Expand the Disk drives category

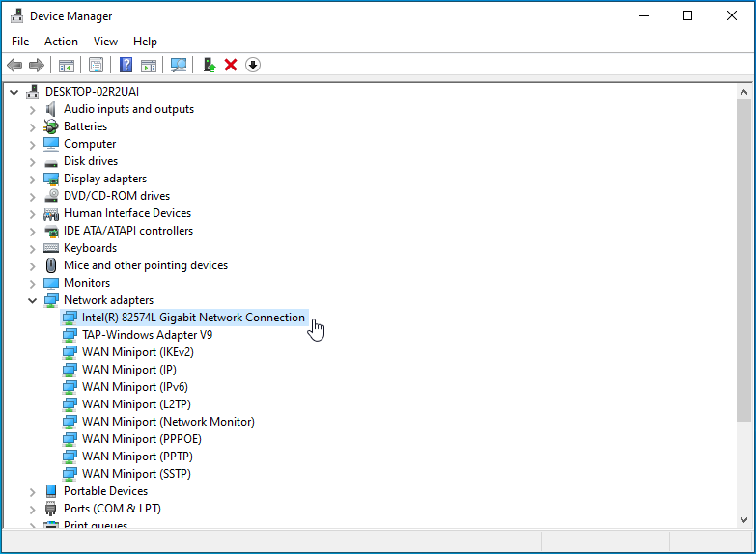[x=32, y=161]
